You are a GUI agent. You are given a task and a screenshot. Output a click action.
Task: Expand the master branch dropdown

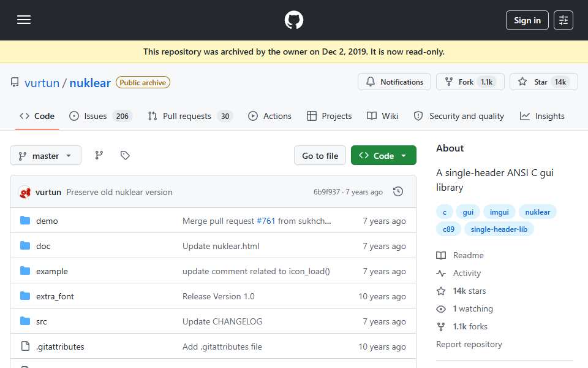(x=45, y=155)
